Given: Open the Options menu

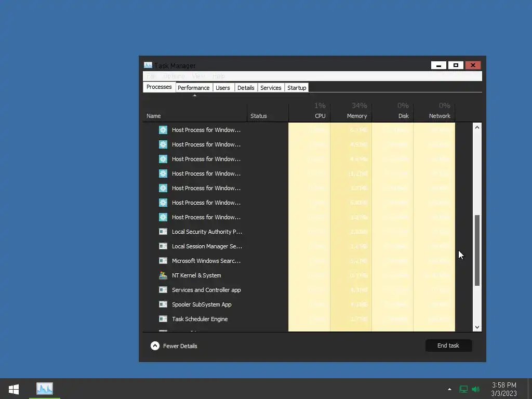Looking at the screenshot, I should coord(174,76).
